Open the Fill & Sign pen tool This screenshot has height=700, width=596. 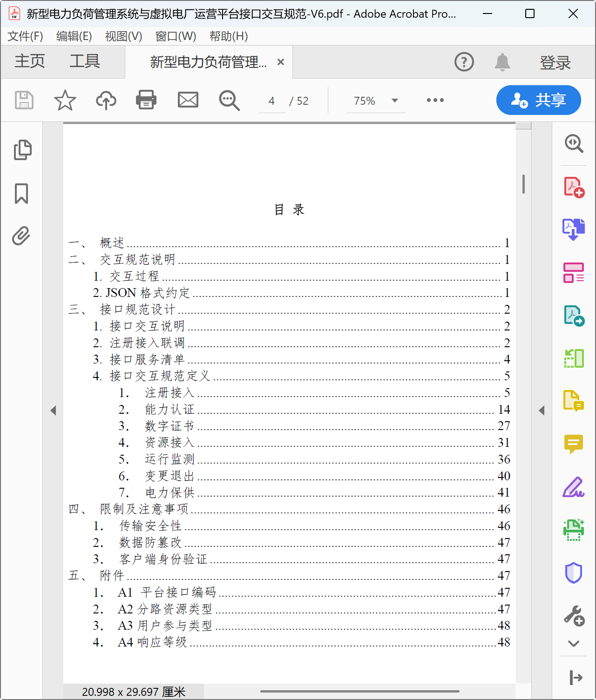[x=574, y=487]
